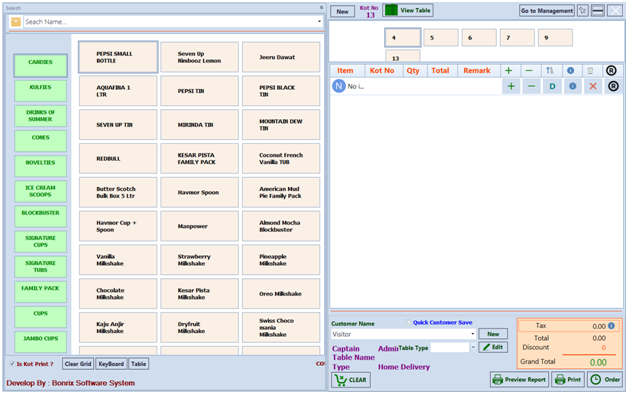Click the blue D icon in item row
The width and height of the screenshot is (628, 394).
click(552, 86)
